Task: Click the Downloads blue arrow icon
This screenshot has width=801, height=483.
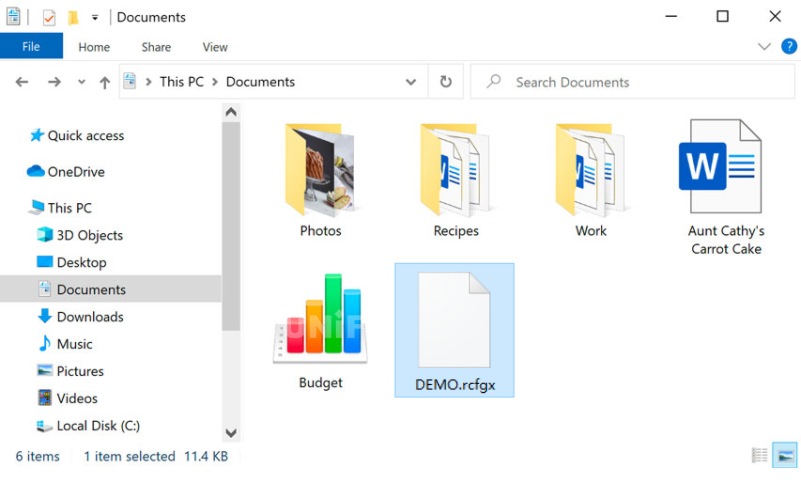Action: point(45,316)
